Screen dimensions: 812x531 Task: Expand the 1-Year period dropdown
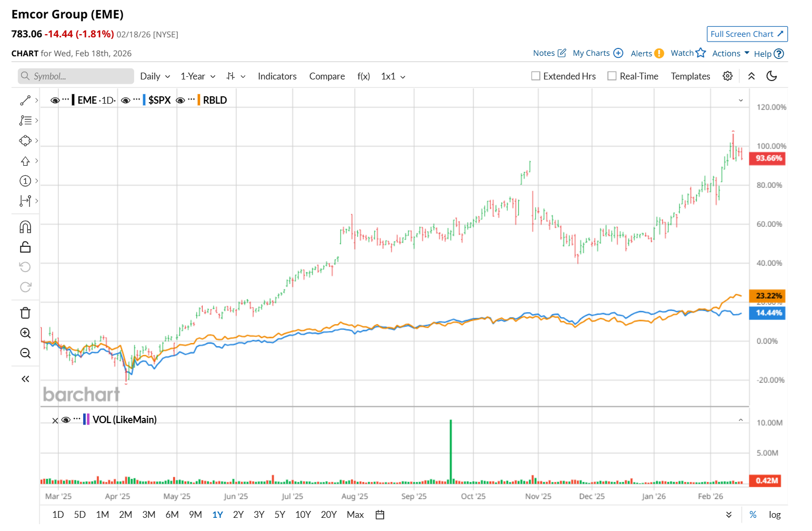198,76
